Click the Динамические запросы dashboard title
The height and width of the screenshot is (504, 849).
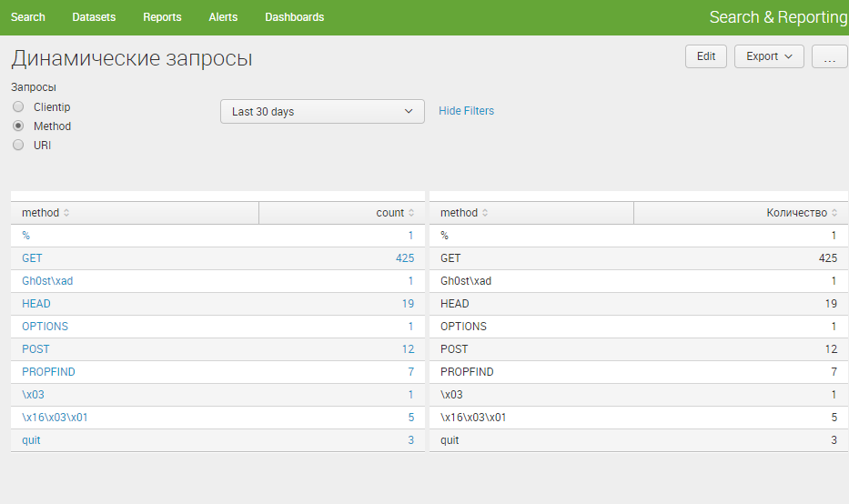[132, 58]
